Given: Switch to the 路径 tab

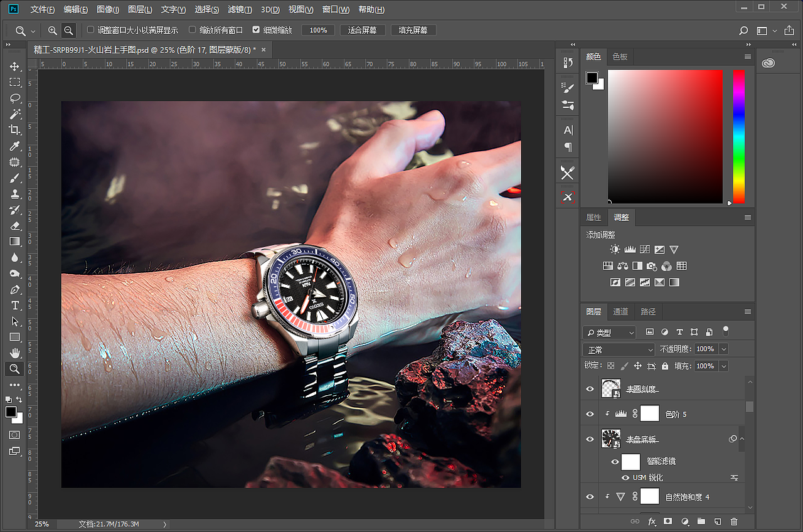Looking at the screenshot, I should [x=648, y=312].
